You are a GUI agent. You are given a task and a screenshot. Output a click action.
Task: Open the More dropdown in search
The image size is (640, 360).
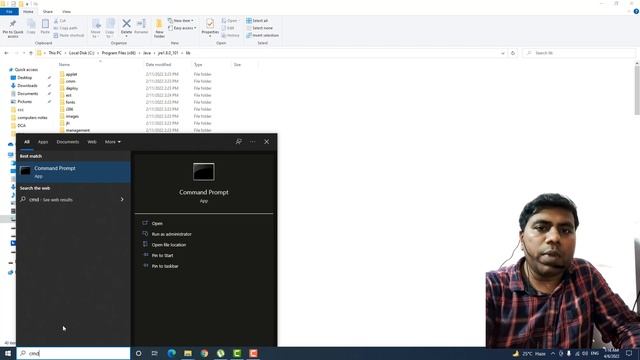click(x=113, y=142)
